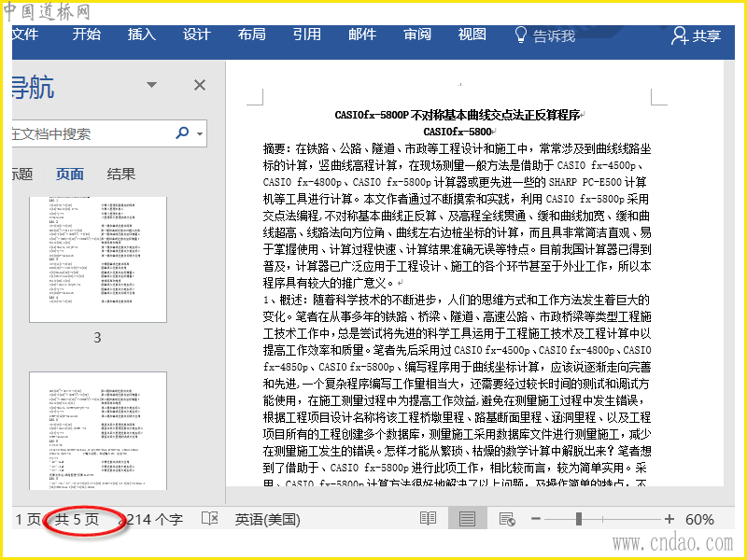Click the 英语(美国) language indicator
Image resolution: width=747 pixels, height=560 pixels.
pyautogui.click(x=267, y=520)
